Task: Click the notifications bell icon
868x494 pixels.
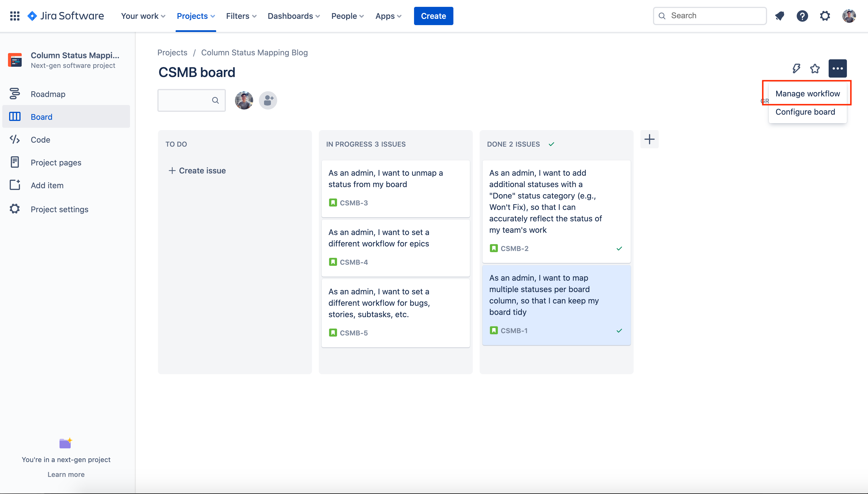Action: 780,16
